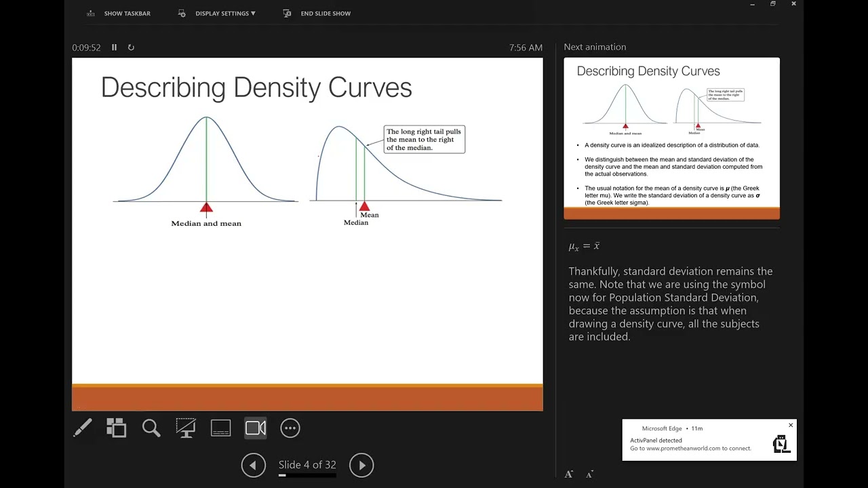
Task: Click the Display Settings monitor icon
Action: pyautogui.click(x=182, y=14)
